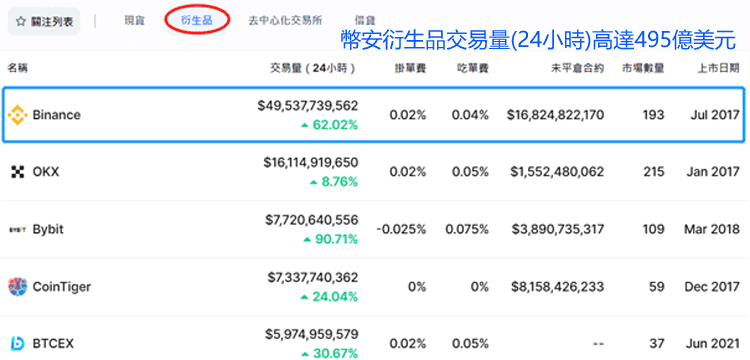Sort by 市場數量 column header
Image resolution: width=750 pixels, height=360 pixels.
[x=642, y=68]
